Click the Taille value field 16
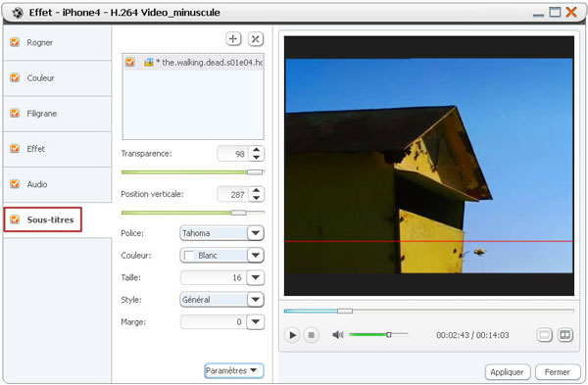The width and height of the screenshot is (588, 385). pos(214,277)
